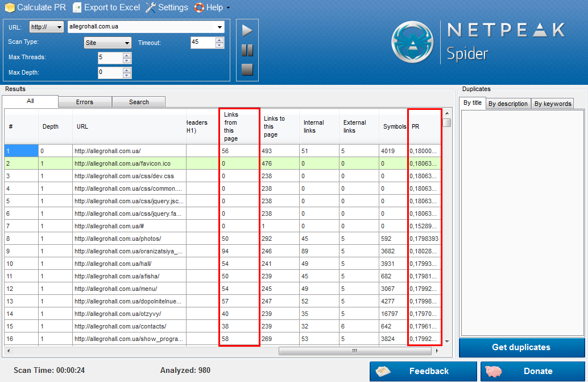Decrease the Timeout value
Image resolution: width=588 pixels, height=382 pixels.
click(x=220, y=45)
